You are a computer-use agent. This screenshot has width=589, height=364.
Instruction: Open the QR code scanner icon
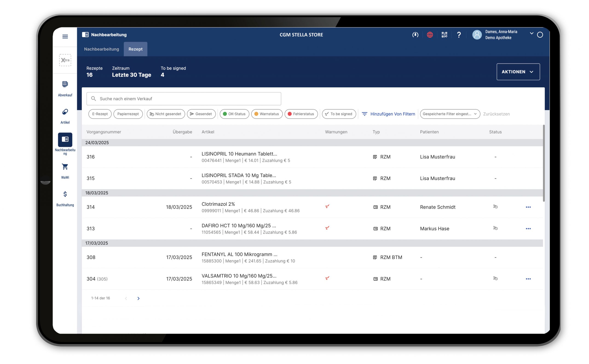click(x=444, y=35)
